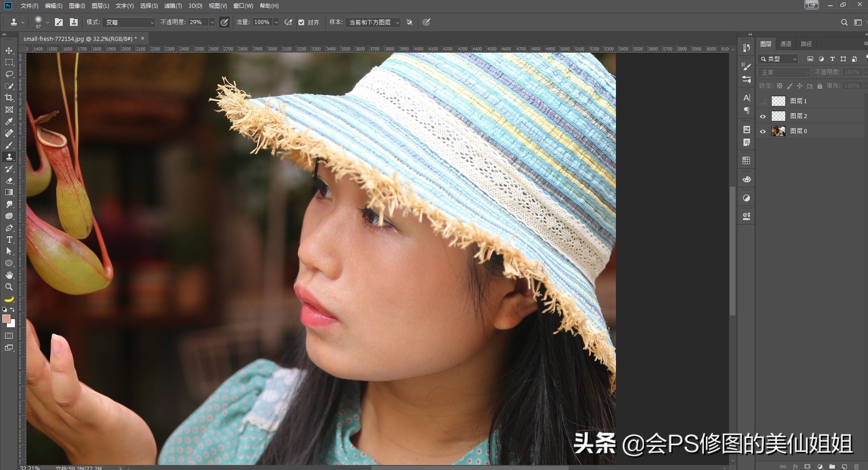Screen dimensions: 868x470
Task: Show 图层1 by clicking its visibility box
Action: (x=763, y=101)
